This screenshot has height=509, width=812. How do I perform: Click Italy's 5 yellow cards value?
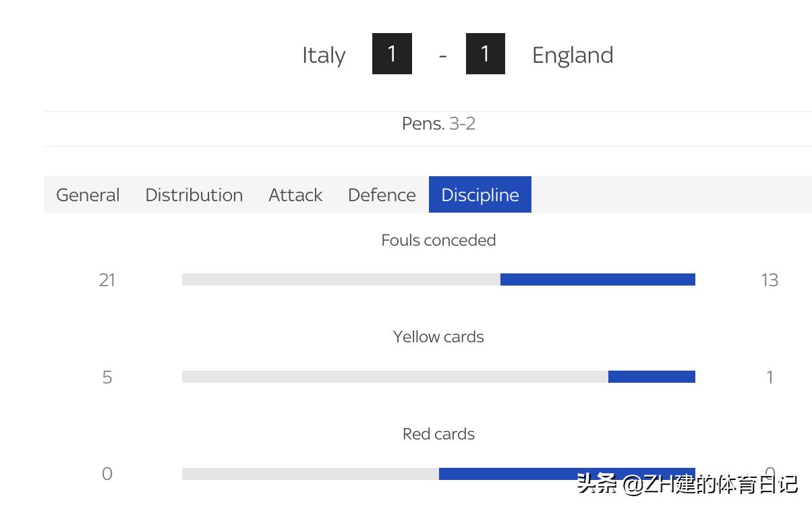(107, 377)
